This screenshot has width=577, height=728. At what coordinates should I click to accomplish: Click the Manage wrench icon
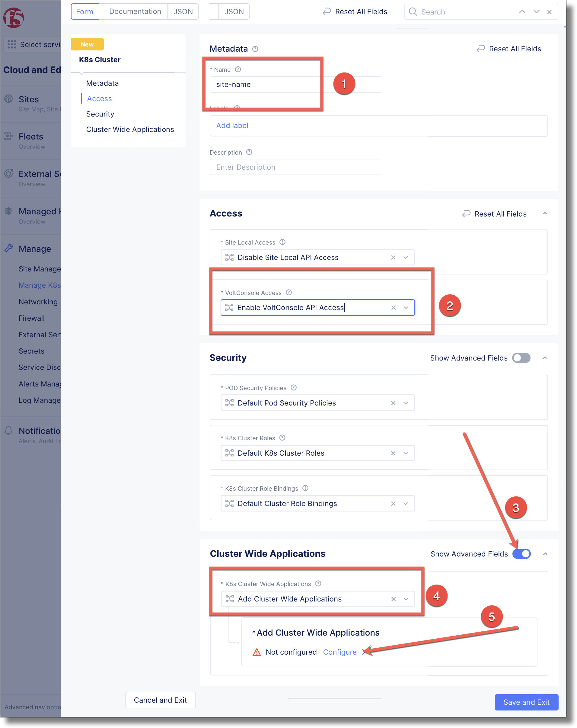click(8, 249)
